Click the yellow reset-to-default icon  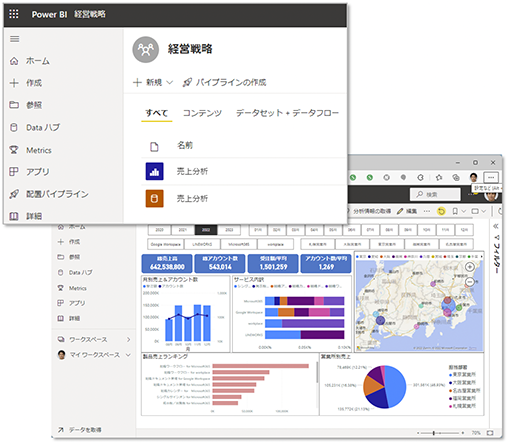tap(441, 211)
